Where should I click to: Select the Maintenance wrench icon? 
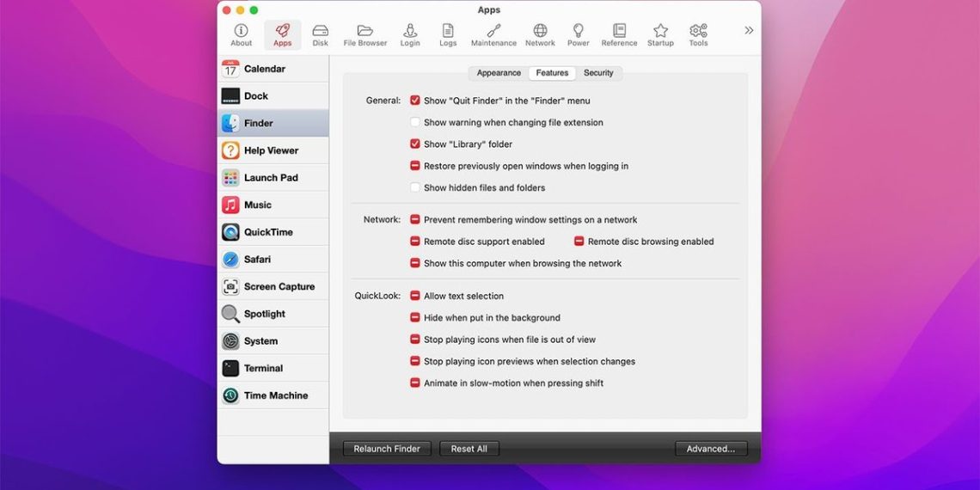coord(493,34)
